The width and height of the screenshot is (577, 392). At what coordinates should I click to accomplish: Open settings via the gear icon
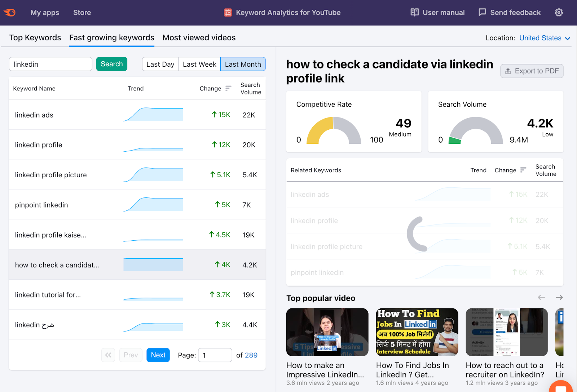(x=559, y=12)
